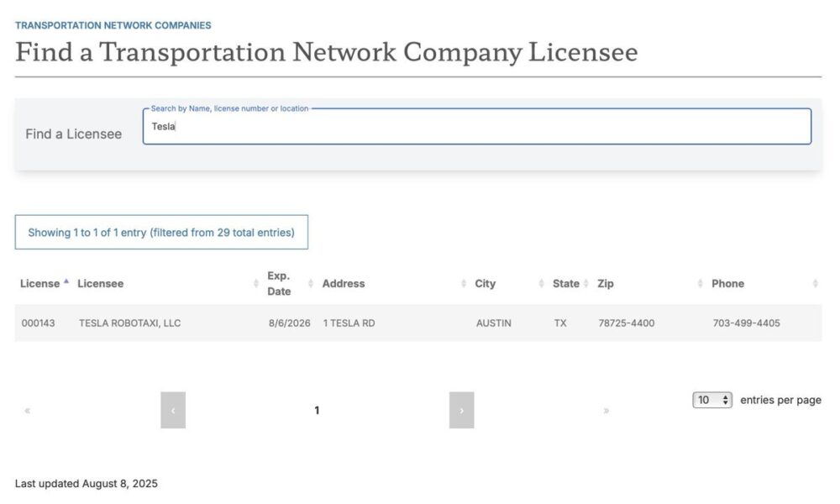Go to first page using double-left arrow
The height and width of the screenshot is (504, 840).
pyautogui.click(x=28, y=411)
